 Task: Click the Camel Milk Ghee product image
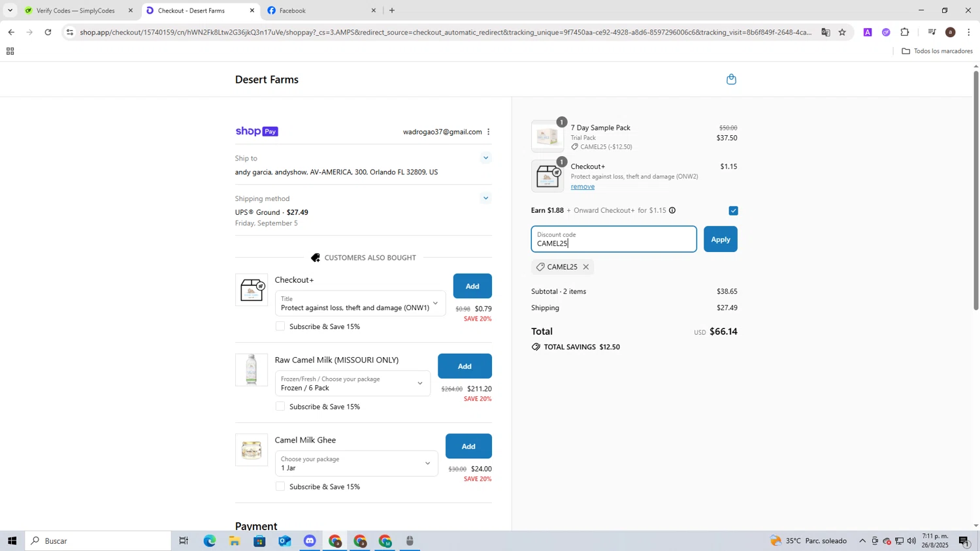click(x=252, y=450)
